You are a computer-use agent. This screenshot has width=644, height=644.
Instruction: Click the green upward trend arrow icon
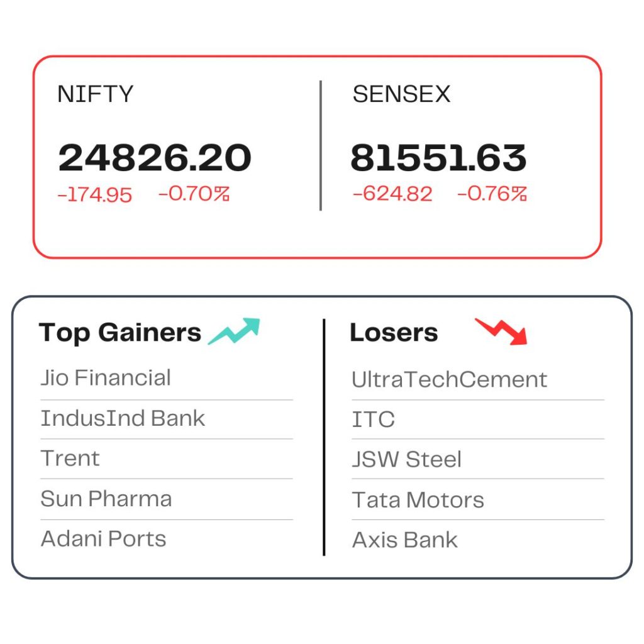click(234, 331)
